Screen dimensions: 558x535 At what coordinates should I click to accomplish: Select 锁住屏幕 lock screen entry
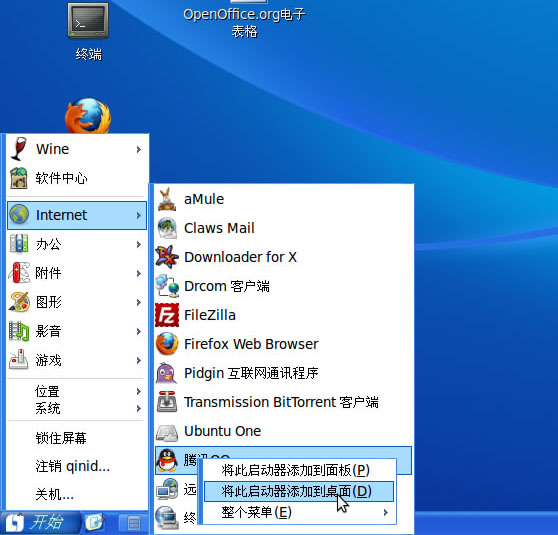pyautogui.click(x=61, y=438)
